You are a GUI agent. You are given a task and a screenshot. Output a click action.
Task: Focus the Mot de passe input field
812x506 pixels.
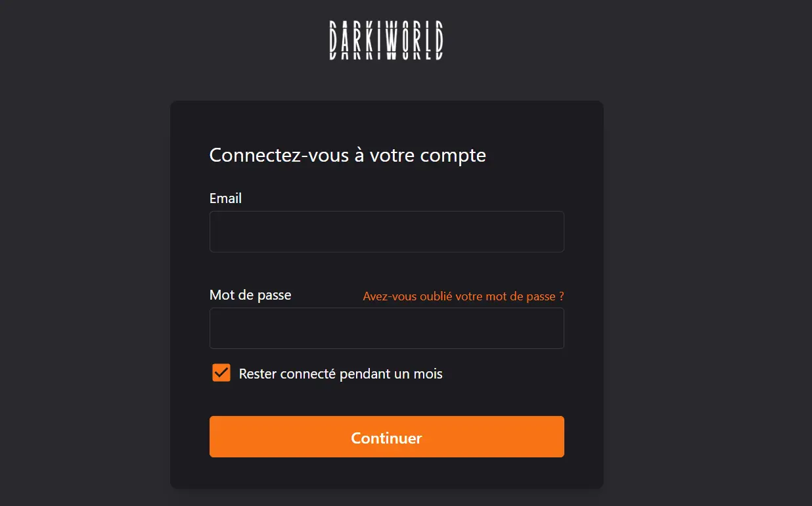(x=386, y=328)
